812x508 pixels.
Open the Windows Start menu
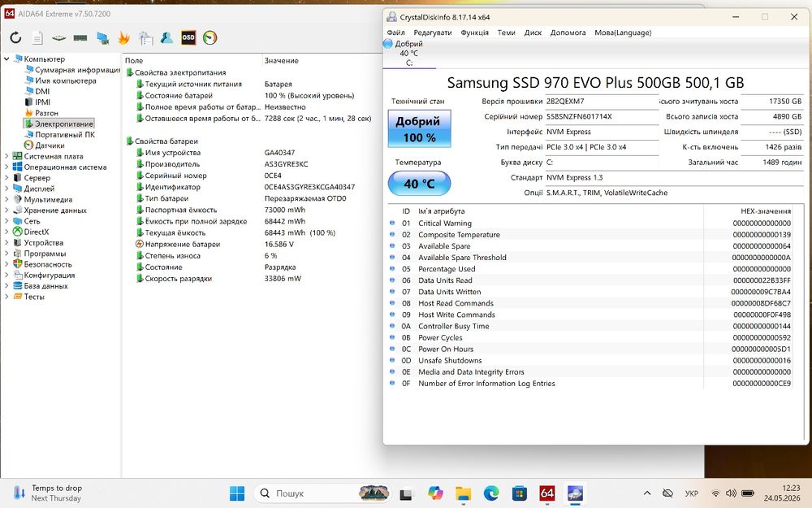[x=237, y=493]
